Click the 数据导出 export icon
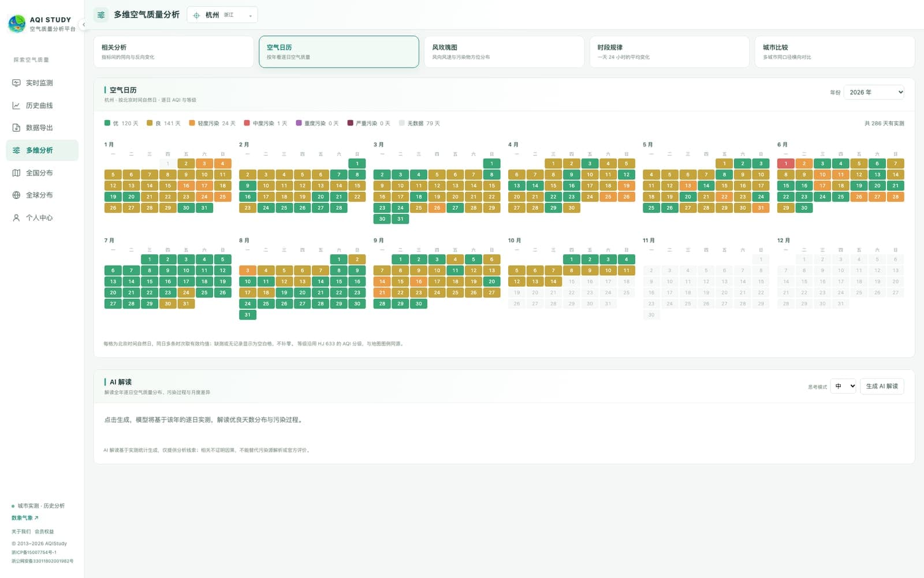Viewport: 924px width, 578px height. [x=16, y=128]
